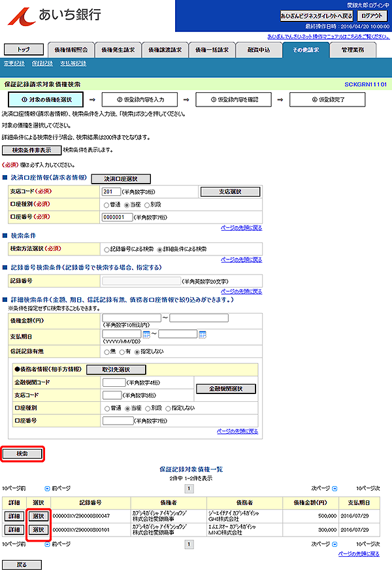Screen dimensions: 392x575
Task: Select 普通 account type for settlement account
Action: coord(107,204)
